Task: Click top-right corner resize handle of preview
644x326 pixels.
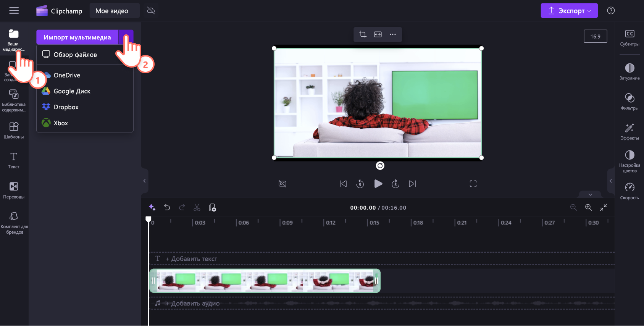Action: pos(481,48)
